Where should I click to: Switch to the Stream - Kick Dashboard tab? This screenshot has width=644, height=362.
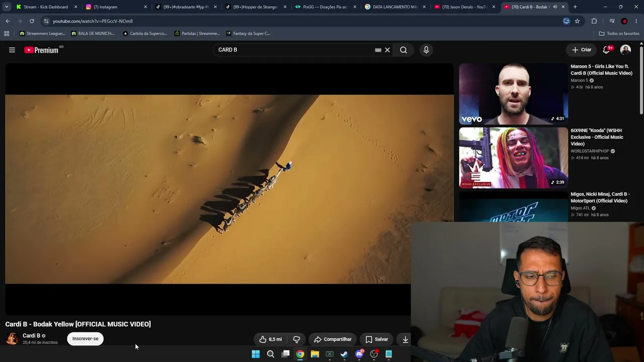pyautogui.click(x=46, y=7)
